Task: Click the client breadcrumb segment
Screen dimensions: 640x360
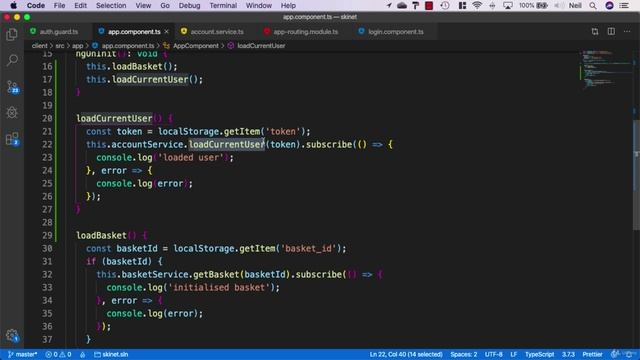Action: click(40, 46)
